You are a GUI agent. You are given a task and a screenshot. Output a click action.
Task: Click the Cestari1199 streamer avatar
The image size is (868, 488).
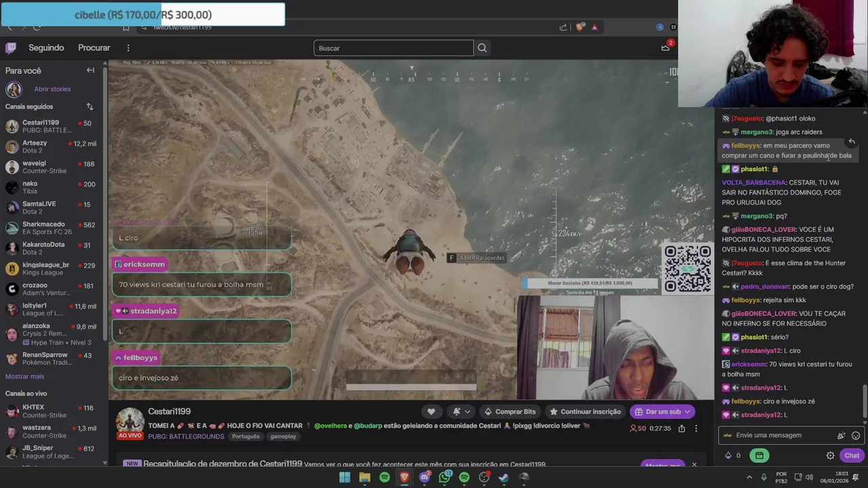point(130,421)
